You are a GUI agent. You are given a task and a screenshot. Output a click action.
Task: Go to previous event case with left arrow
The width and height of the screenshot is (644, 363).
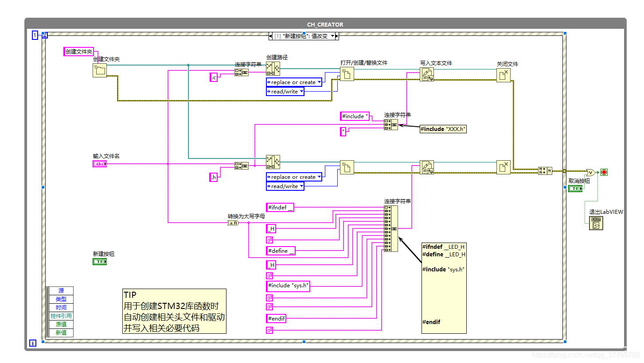coord(271,36)
